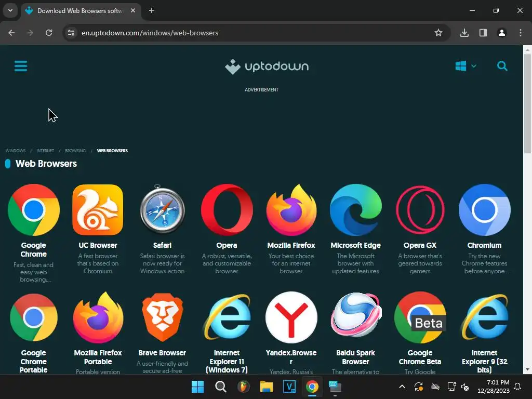The height and width of the screenshot is (399, 532).
Task: Open the Google Chrome Beta icon
Action: click(x=420, y=317)
